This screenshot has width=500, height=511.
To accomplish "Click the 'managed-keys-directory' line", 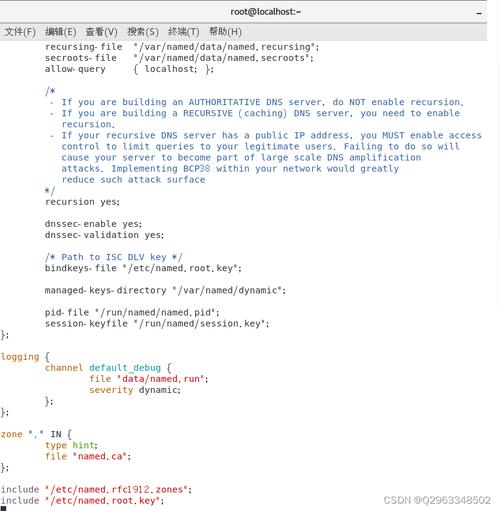I will pos(165,290).
